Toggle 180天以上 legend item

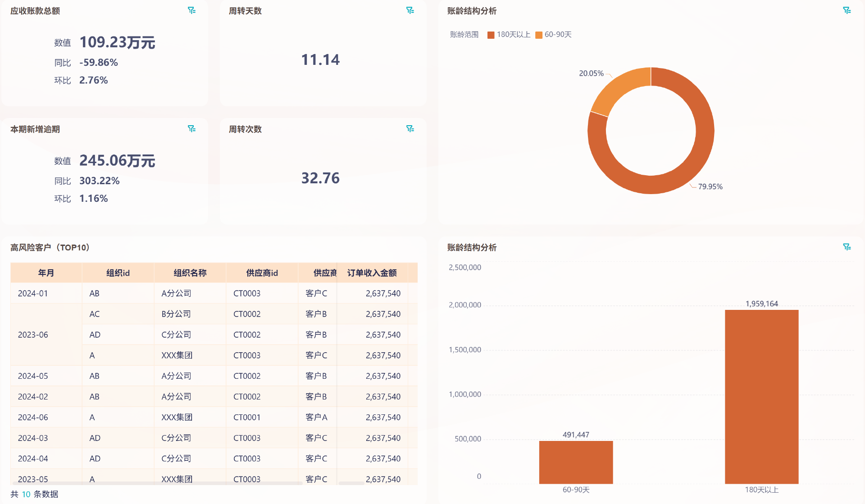tap(509, 35)
